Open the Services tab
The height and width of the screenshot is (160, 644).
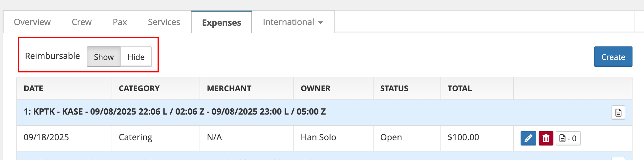tap(164, 22)
